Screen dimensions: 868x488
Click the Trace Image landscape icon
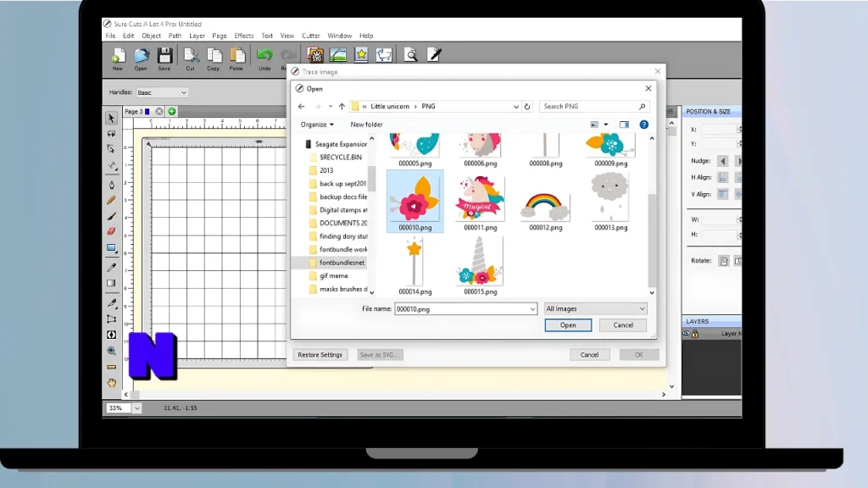[x=338, y=55]
